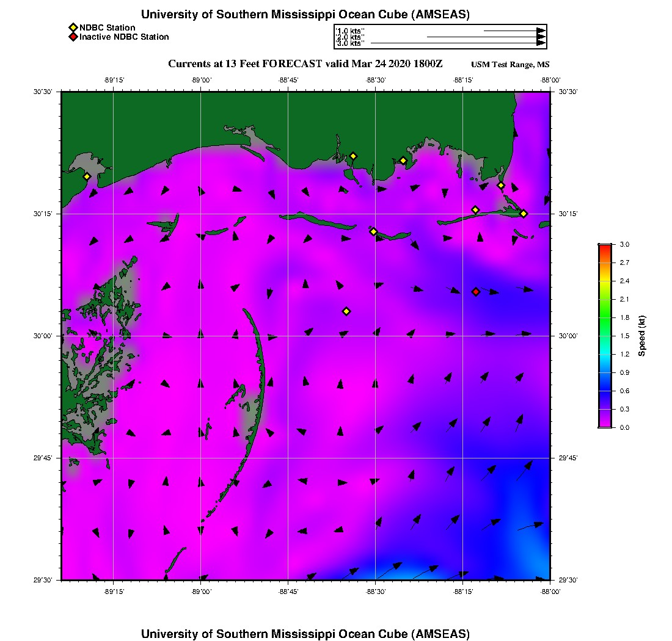Click the "USM Test Range, MS" label

pos(510,65)
